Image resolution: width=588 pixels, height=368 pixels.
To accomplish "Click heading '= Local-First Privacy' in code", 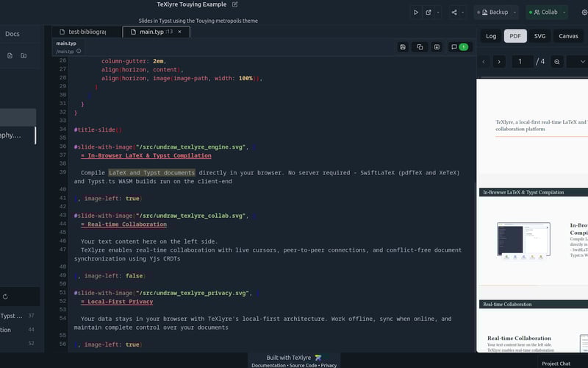I will tap(117, 302).
